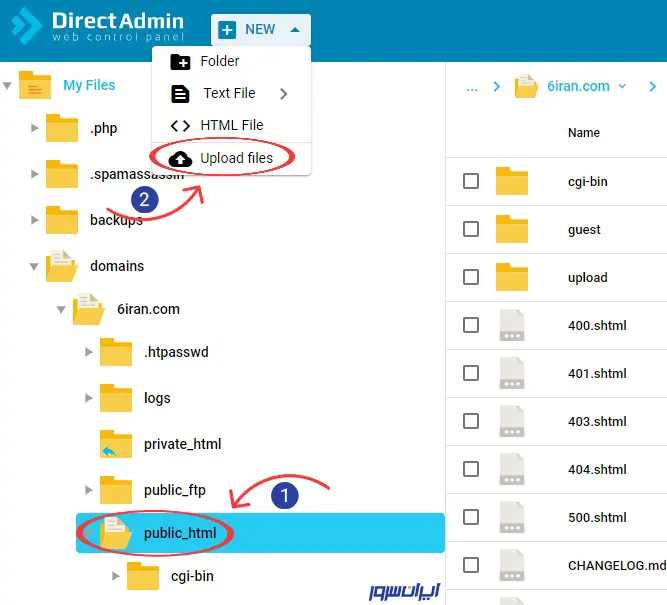Select the domains folder in tree
This screenshot has width=667, height=605.
pyautogui.click(x=117, y=266)
